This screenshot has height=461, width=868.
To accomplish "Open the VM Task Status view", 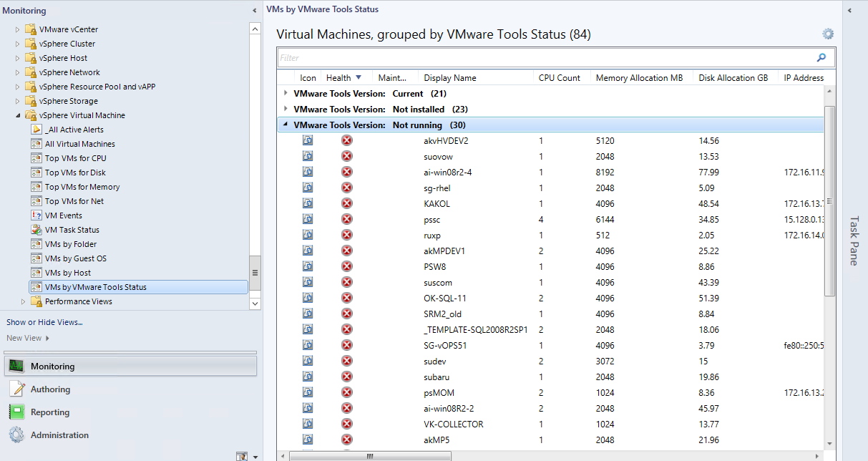I will (72, 230).
